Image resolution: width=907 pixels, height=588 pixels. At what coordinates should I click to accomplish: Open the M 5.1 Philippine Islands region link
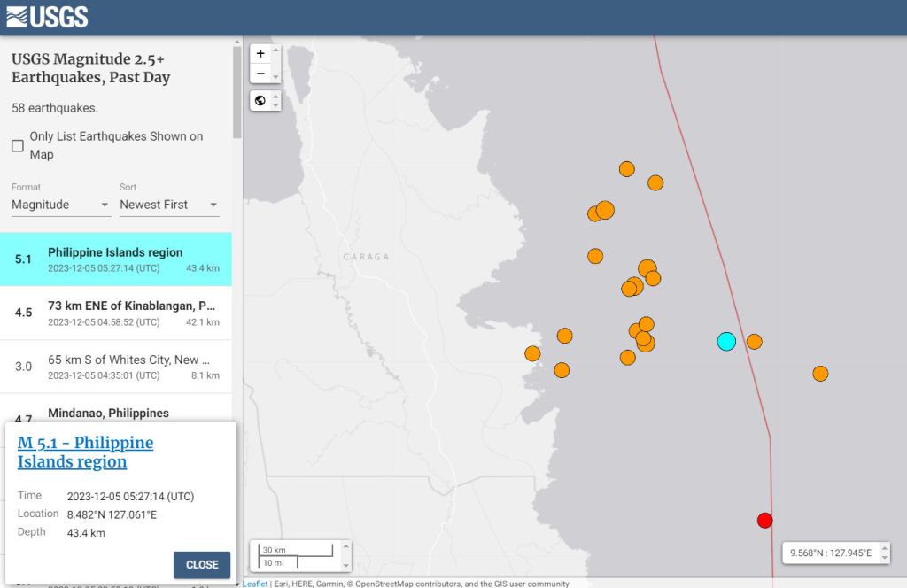point(85,452)
